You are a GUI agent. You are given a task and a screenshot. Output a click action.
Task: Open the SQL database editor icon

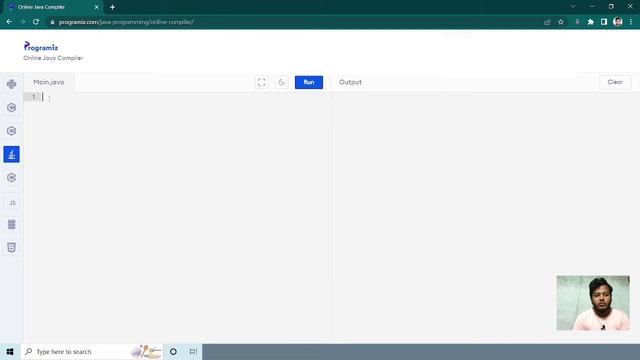click(x=11, y=224)
